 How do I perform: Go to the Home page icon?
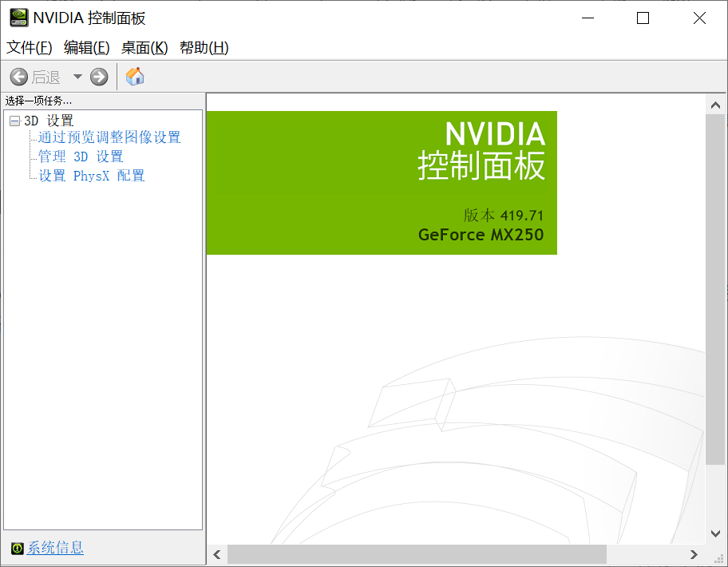point(135,77)
